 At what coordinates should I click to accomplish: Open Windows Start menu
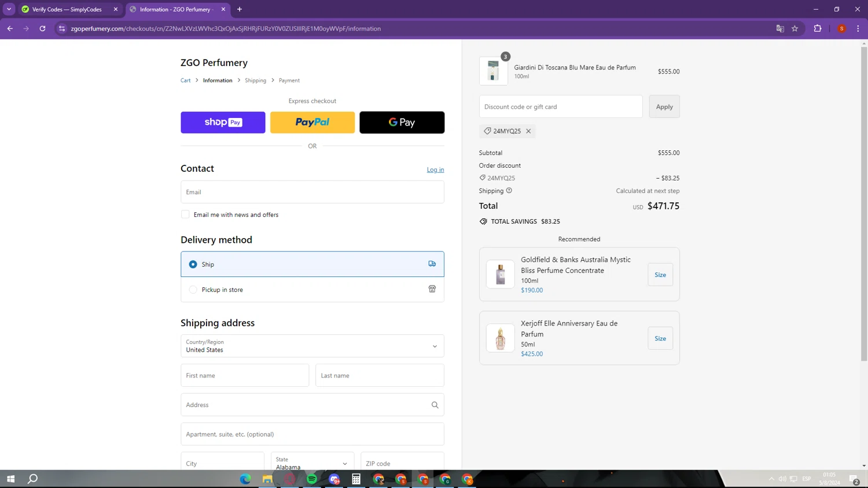click(10, 479)
